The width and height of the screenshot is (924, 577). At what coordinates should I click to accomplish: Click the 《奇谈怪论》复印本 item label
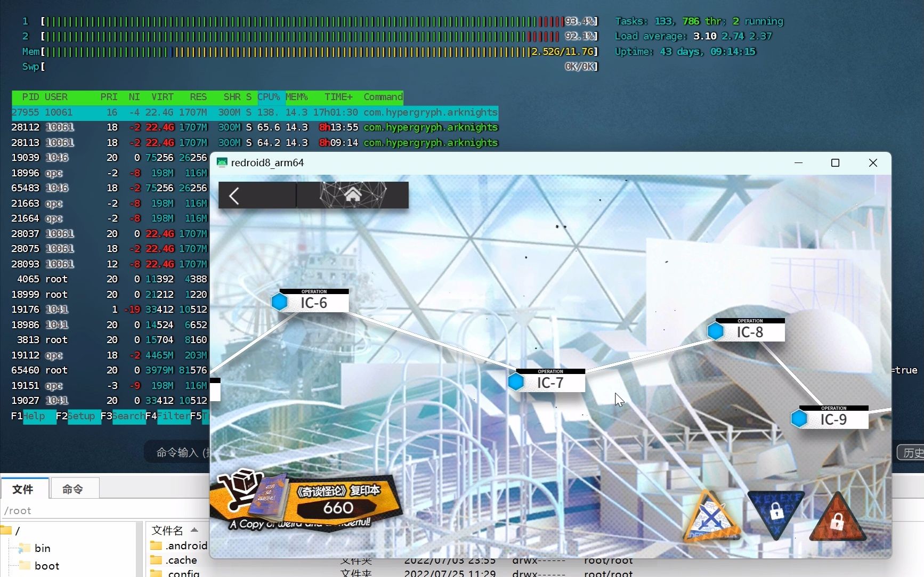coord(338,490)
